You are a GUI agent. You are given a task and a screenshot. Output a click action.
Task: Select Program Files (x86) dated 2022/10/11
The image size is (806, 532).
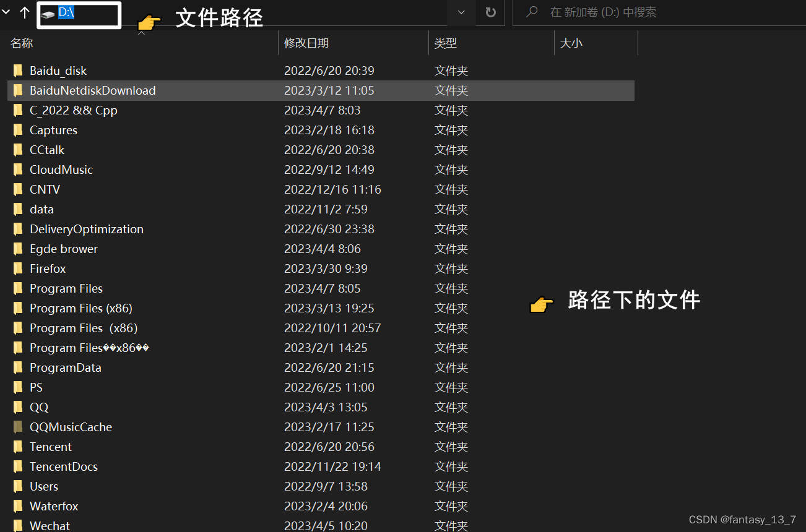pyautogui.click(x=84, y=328)
